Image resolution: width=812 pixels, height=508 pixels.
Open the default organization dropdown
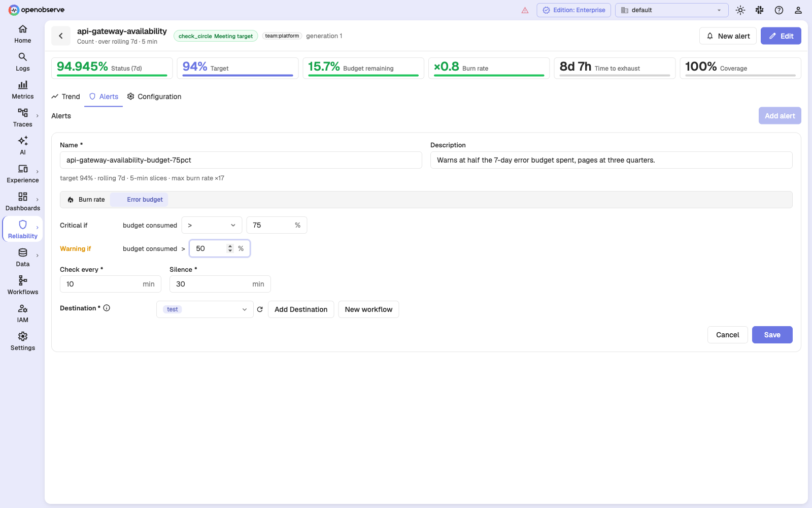672,10
